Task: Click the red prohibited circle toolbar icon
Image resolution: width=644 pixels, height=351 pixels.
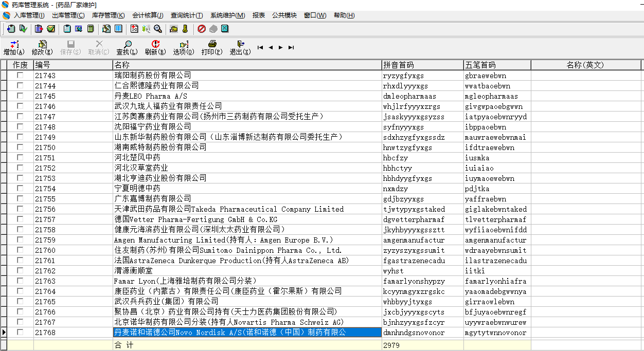Action: 202,29
